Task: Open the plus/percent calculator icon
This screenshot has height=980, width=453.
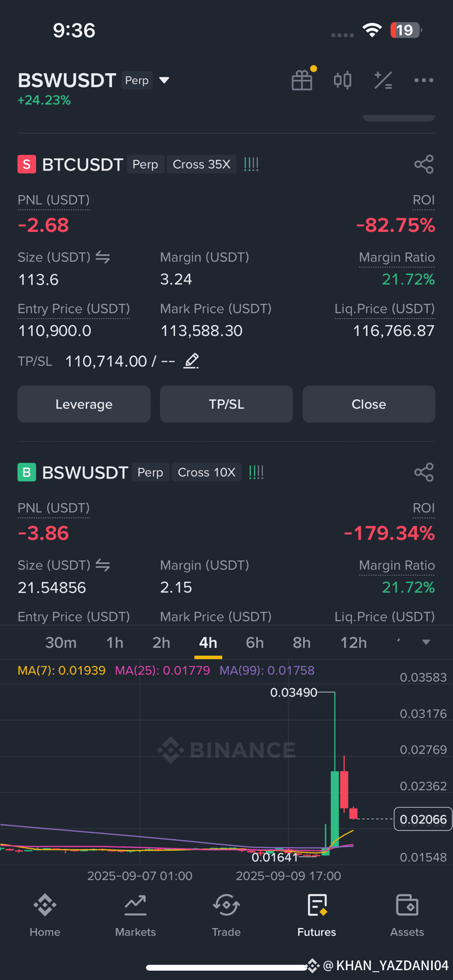Action: coord(383,80)
